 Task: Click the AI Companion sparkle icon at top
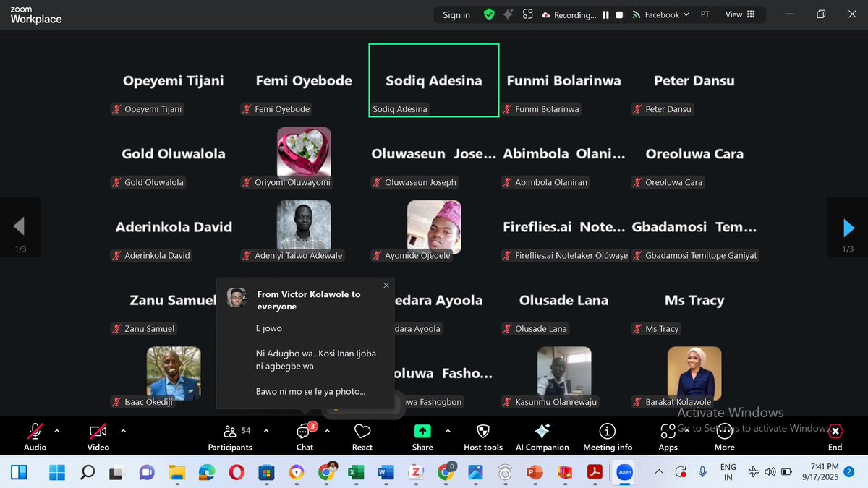[509, 14]
